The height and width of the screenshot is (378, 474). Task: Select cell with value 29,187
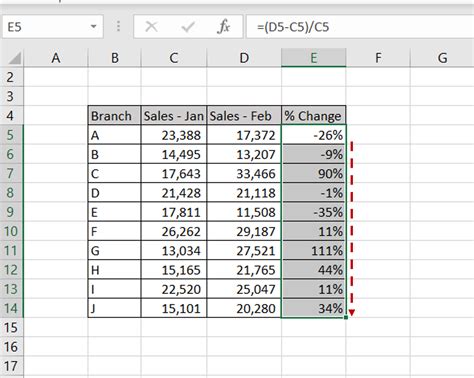244,231
